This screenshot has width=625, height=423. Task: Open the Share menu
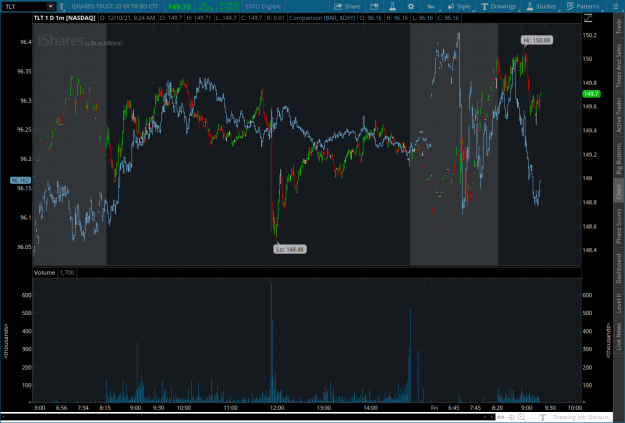pyautogui.click(x=347, y=6)
